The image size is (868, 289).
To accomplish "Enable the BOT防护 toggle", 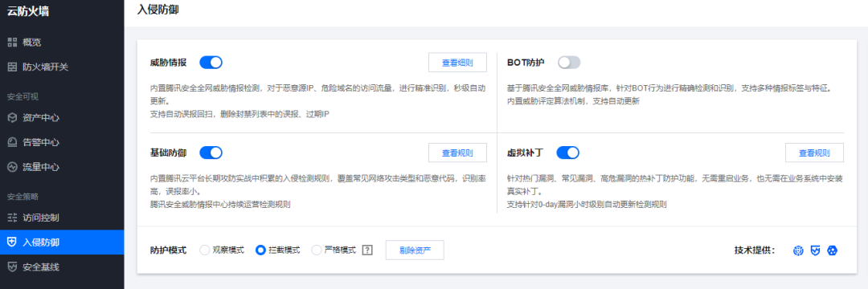I will pos(569,63).
